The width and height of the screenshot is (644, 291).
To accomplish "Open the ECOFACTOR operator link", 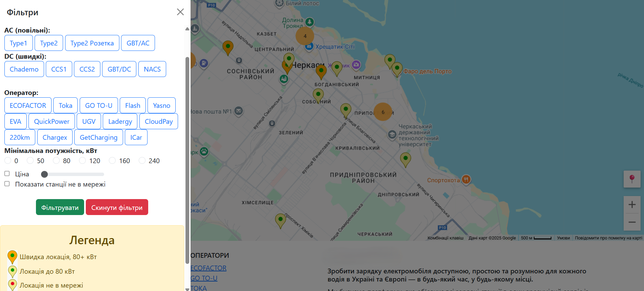I will pos(208,268).
